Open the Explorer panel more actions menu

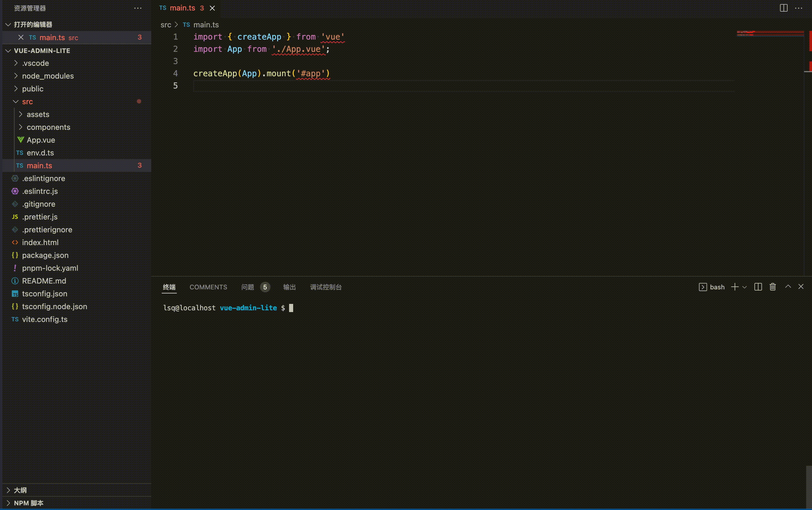point(138,8)
